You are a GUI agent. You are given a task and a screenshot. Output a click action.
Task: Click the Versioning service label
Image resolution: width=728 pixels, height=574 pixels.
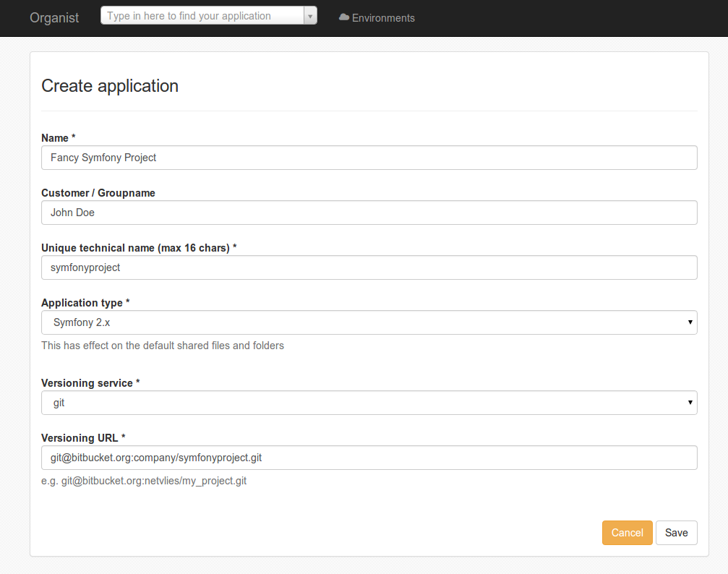click(90, 383)
